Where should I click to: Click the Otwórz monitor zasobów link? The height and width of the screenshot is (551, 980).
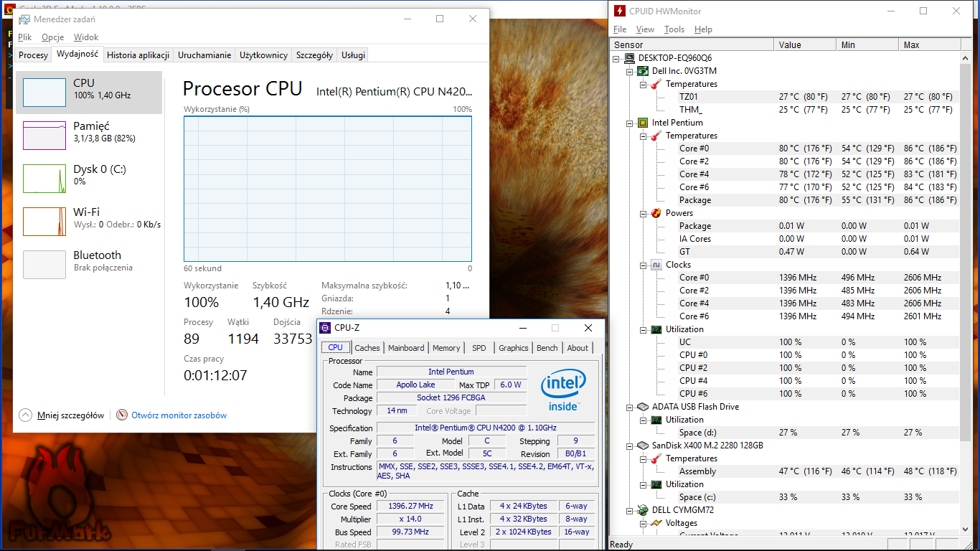pyautogui.click(x=179, y=415)
